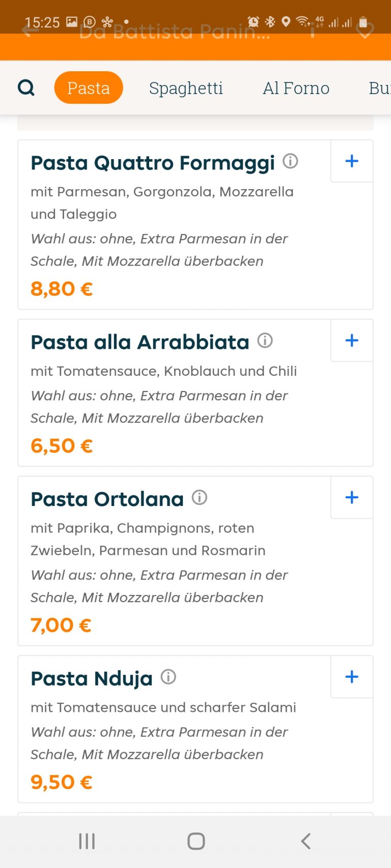Tap Pasta alla Arrabbiata description text
Viewport: 391px width, 868px height.
click(163, 371)
